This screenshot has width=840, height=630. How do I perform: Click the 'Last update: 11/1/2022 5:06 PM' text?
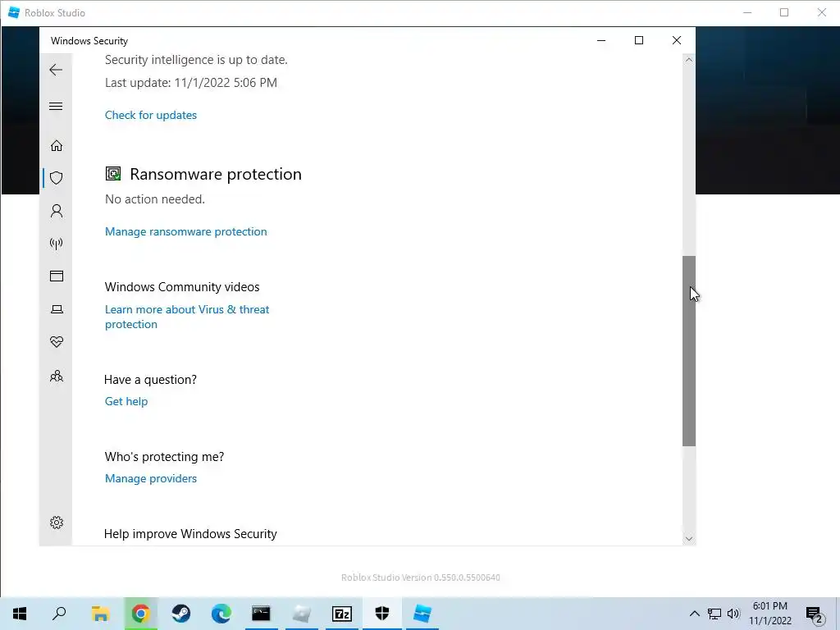(x=190, y=83)
